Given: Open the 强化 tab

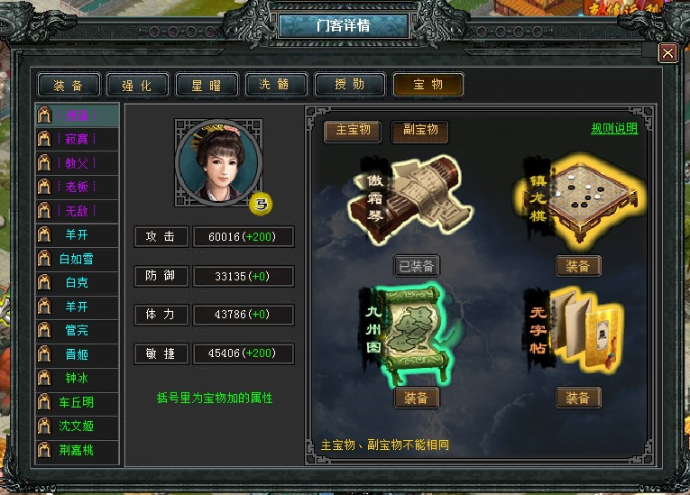Looking at the screenshot, I should 137,84.
